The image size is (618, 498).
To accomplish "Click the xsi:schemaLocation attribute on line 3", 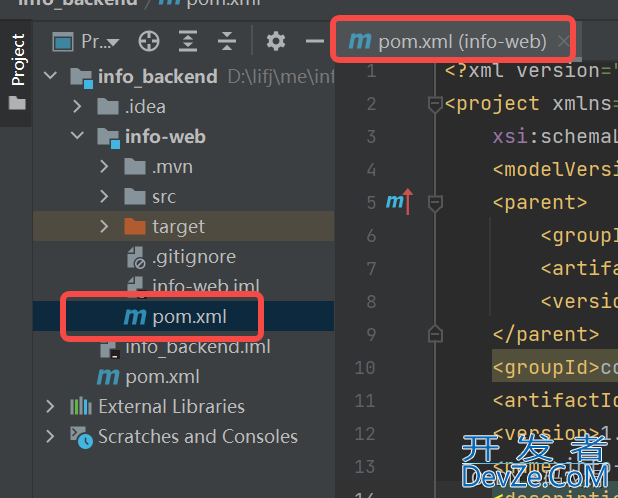I will 555,137.
